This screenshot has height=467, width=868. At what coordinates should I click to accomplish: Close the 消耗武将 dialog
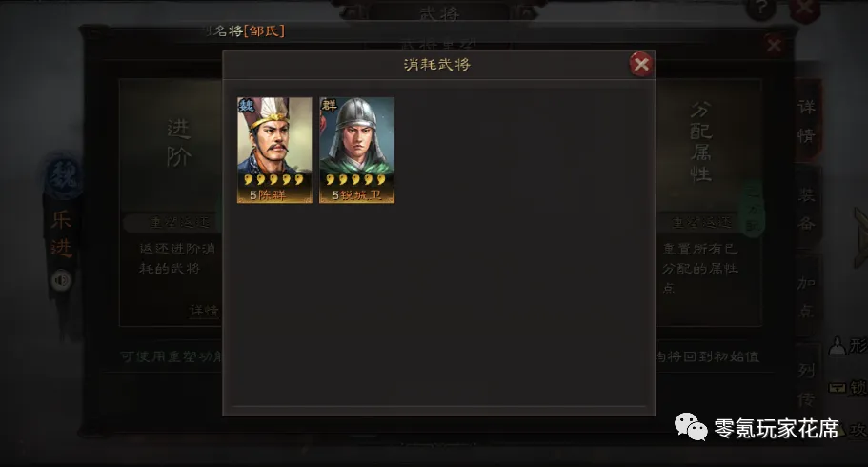[x=641, y=65]
